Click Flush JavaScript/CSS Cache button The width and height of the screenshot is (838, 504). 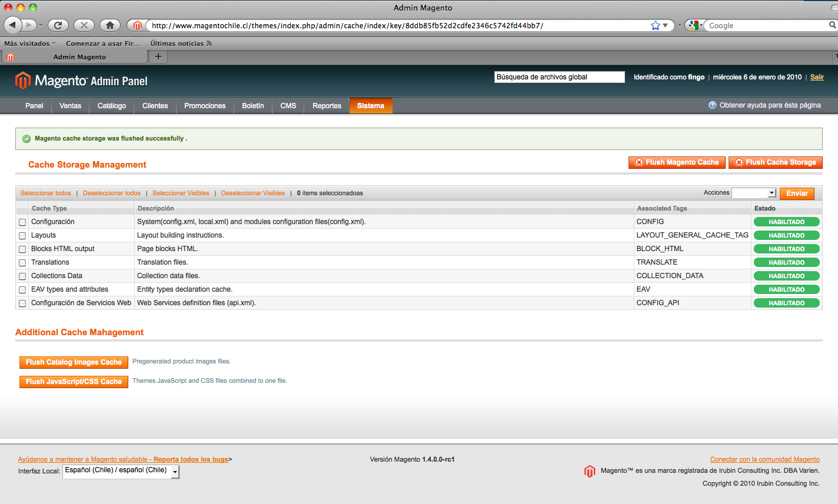click(74, 382)
